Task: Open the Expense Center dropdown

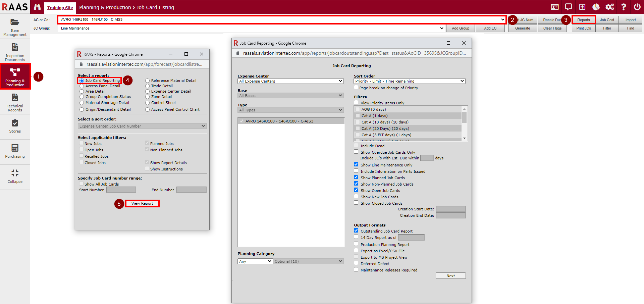Action: click(x=290, y=81)
